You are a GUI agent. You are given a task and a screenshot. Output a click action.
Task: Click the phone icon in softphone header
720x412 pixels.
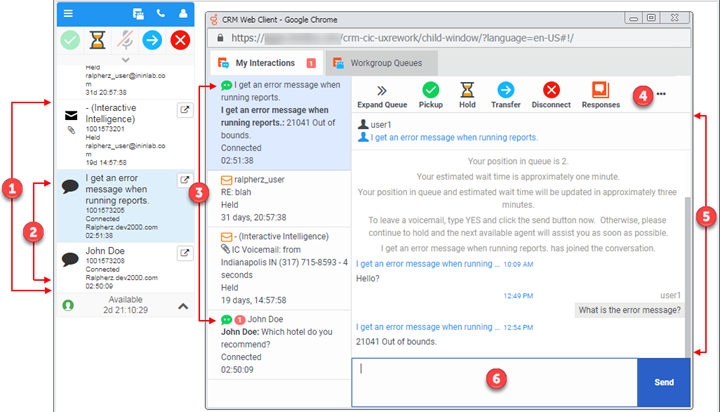162,14
